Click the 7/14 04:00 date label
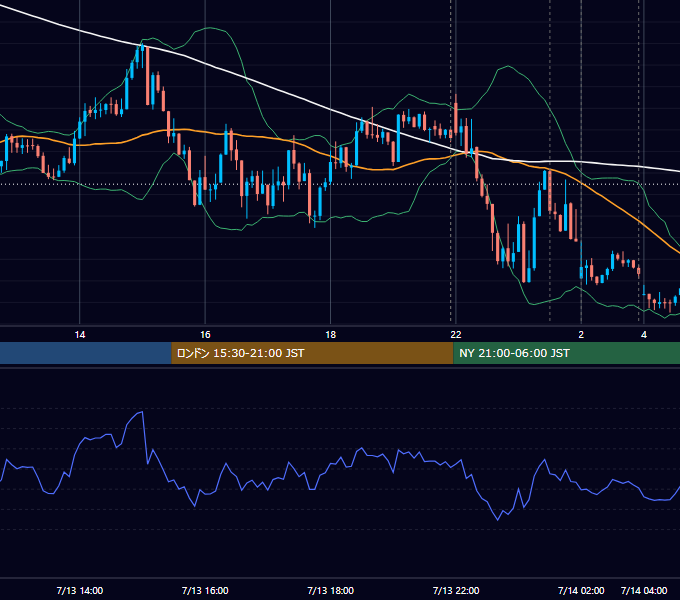This screenshot has height=600, width=680. [644, 590]
